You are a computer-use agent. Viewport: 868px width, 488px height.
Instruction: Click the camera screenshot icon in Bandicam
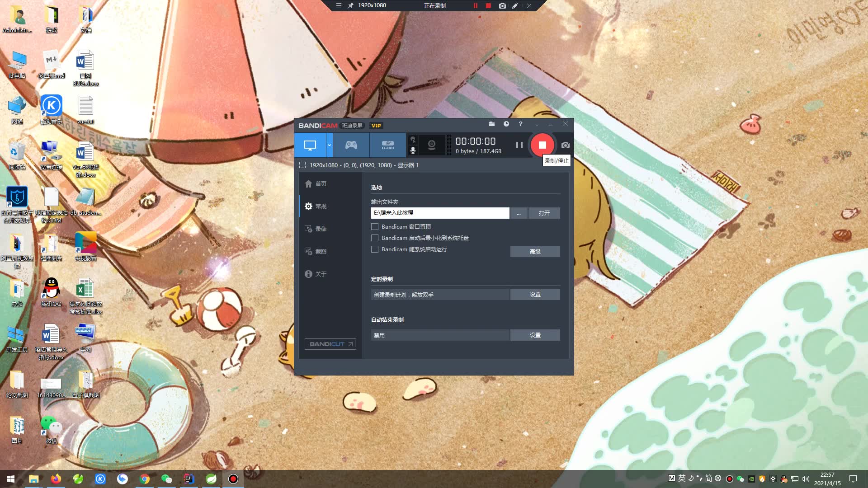(565, 145)
